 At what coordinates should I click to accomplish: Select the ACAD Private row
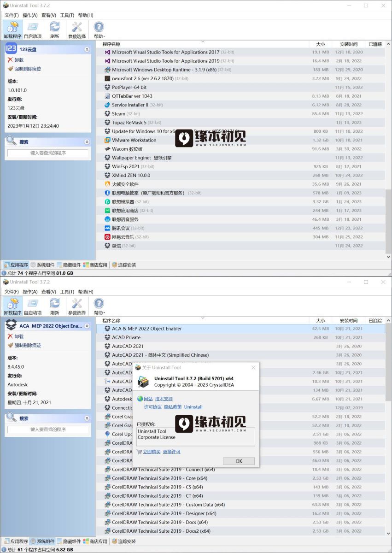(x=240, y=337)
